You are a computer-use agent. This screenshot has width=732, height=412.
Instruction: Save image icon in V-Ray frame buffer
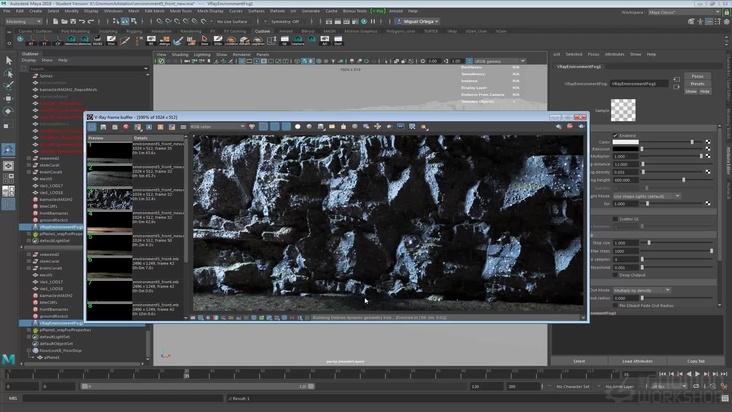pyautogui.click(x=103, y=126)
